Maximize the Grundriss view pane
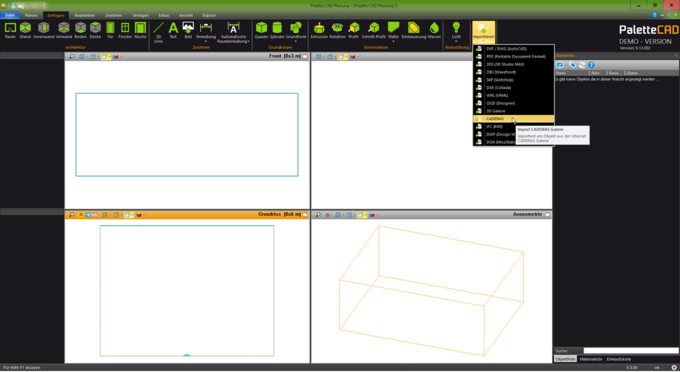Viewport: 680px width, 372px height. point(305,215)
